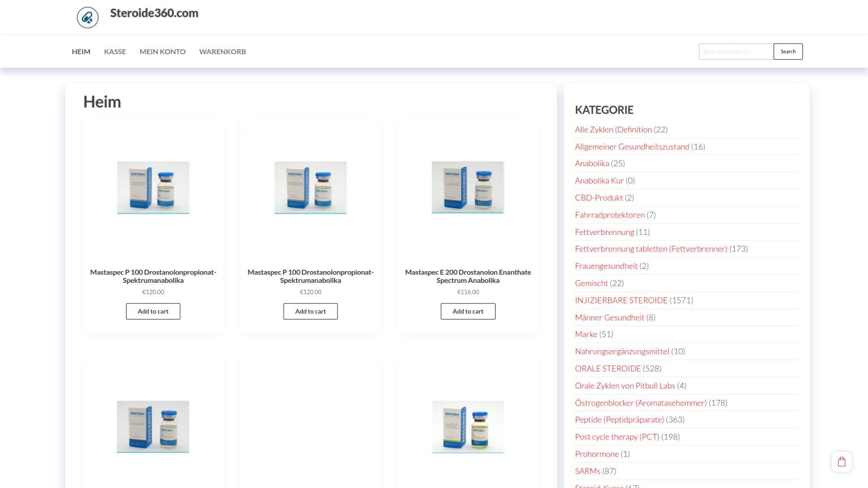The height and width of the screenshot is (488, 868).
Task: Add Mastaspec E 200 Drostanolon Enanthate to cart
Action: (x=467, y=311)
